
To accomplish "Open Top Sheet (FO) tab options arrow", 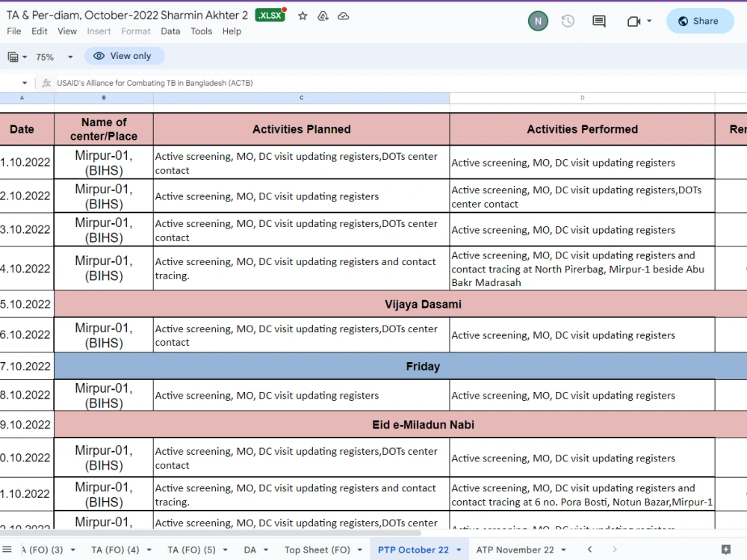I will (360, 550).
